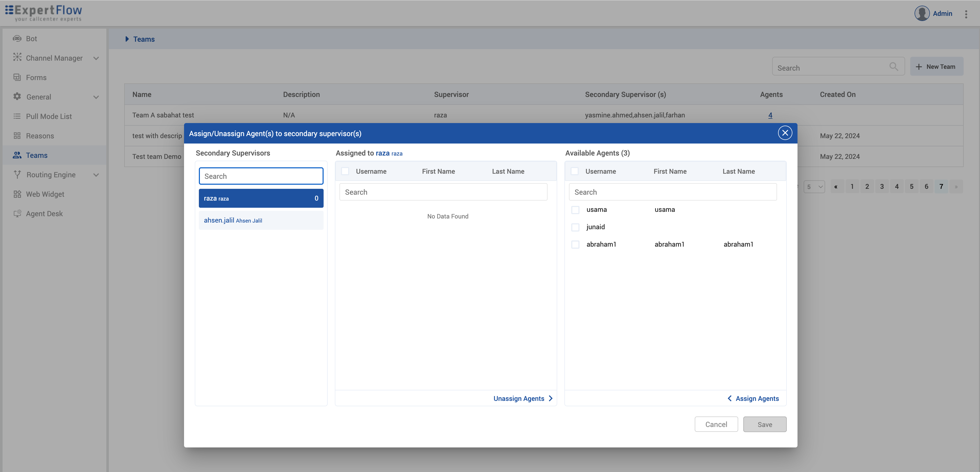Open the Agent Desk icon
This screenshot has width=980, height=472.
pyautogui.click(x=17, y=213)
